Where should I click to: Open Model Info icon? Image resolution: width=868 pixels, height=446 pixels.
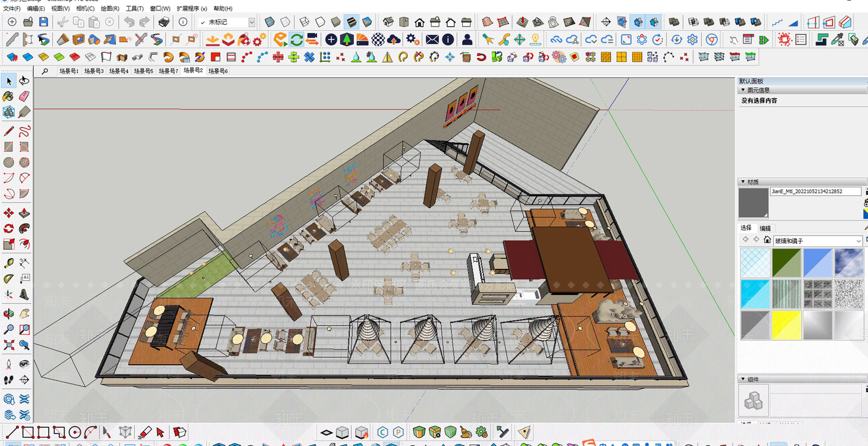(x=183, y=22)
